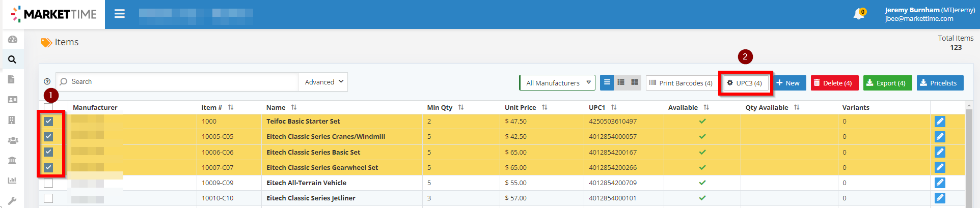Edit the Eitech All-Terrain Vehicle row
The width and height of the screenshot is (980, 208).
click(x=940, y=182)
